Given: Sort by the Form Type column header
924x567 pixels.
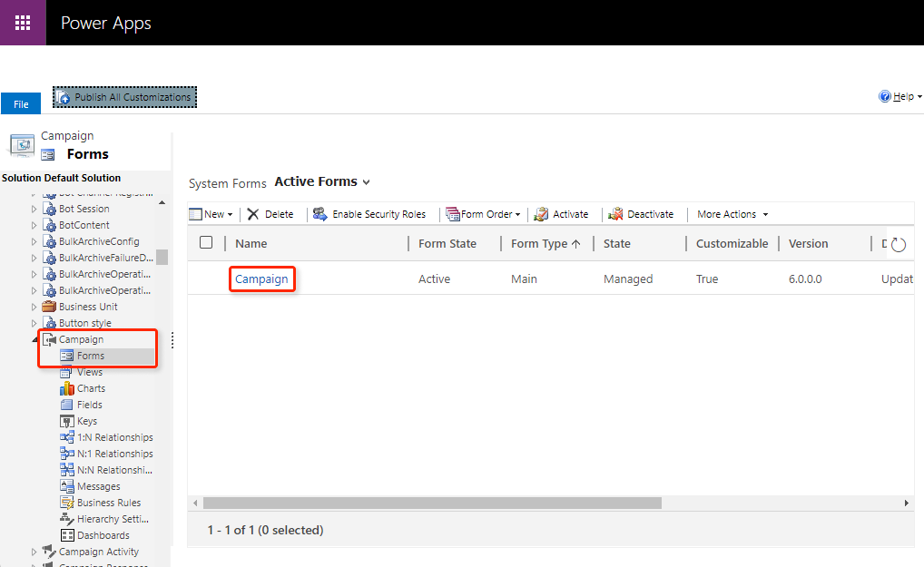Looking at the screenshot, I should click(x=546, y=244).
